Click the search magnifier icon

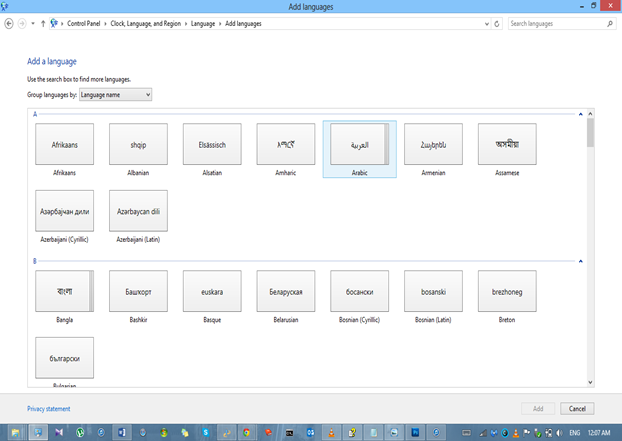coord(610,24)
